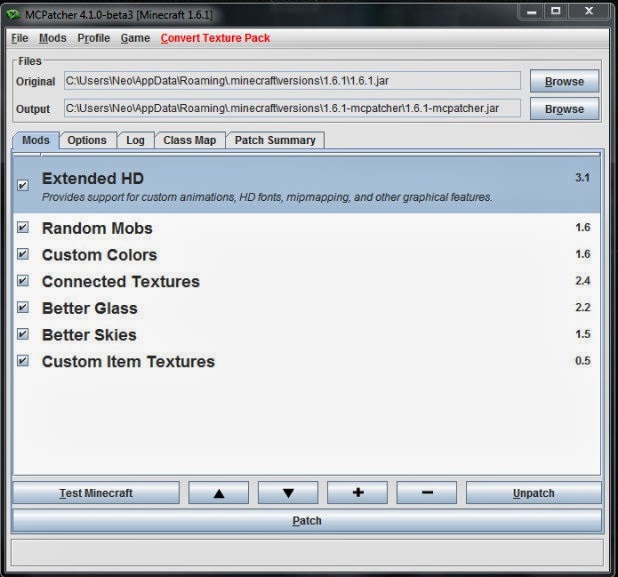Toggle the Custom Item Textures checkbox
The image size is (618, 577).
click(x=23, y=361)
